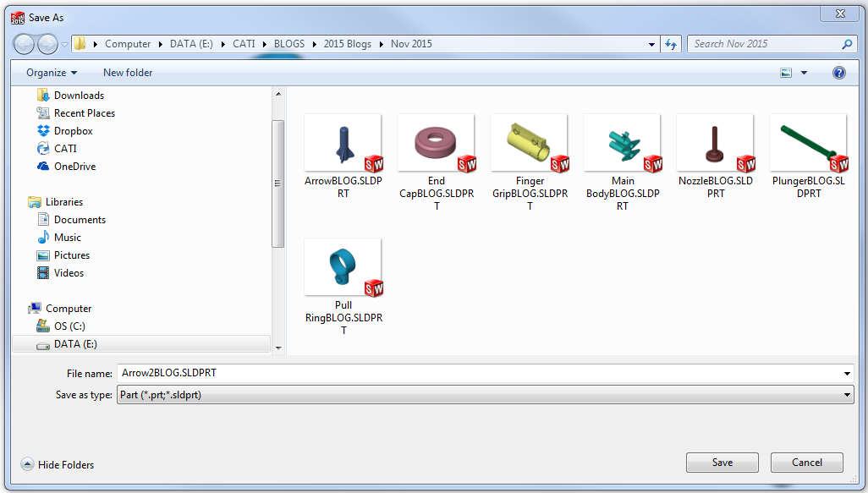This screenshot has width=868, height=493.
Task: Open the view options dropdown arrow
Action: pyautogui.click(x=804, y=73)
